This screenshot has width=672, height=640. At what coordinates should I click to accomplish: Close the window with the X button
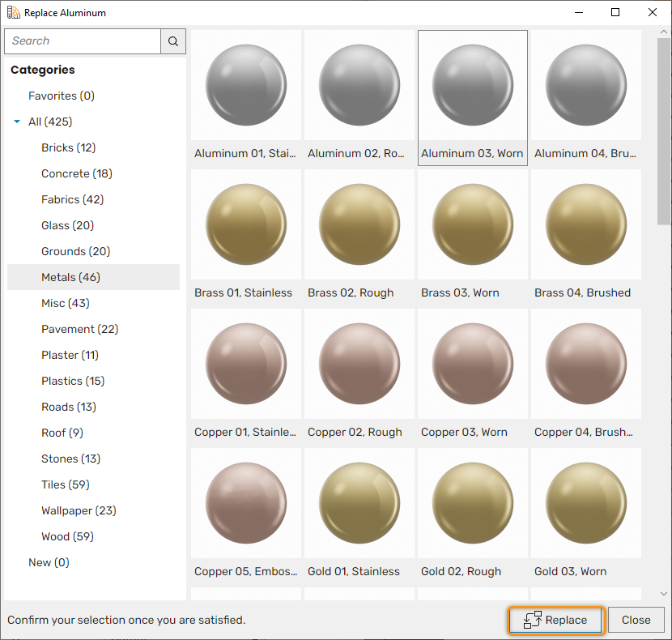[x=653, y=12]
